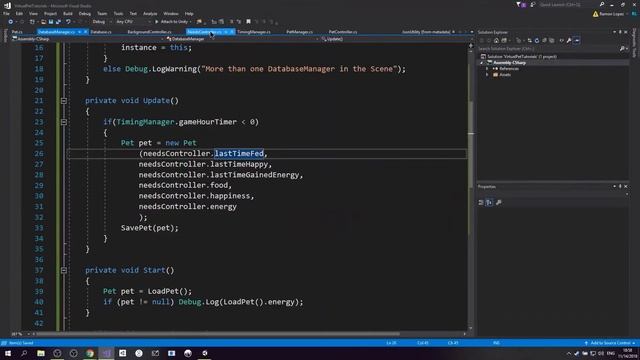Click the Undo toolbar icon

pyautogui.click(x=68, y=22)
